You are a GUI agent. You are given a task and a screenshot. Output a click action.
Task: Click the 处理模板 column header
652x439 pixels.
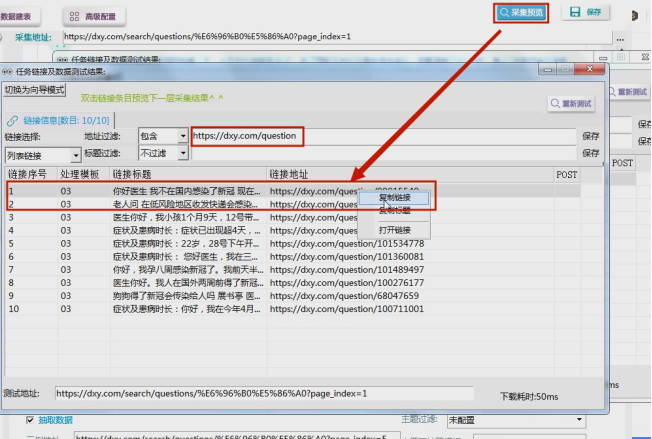[x=83, y=174]
